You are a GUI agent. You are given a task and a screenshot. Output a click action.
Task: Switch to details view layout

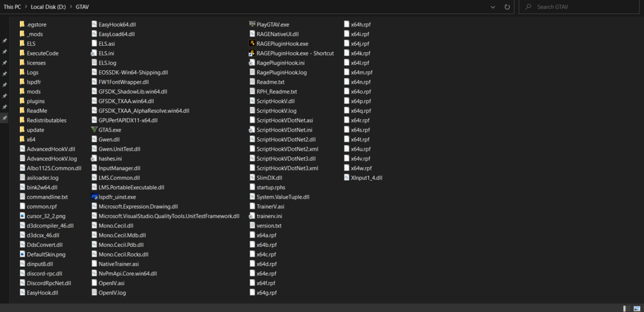point(627,308)
